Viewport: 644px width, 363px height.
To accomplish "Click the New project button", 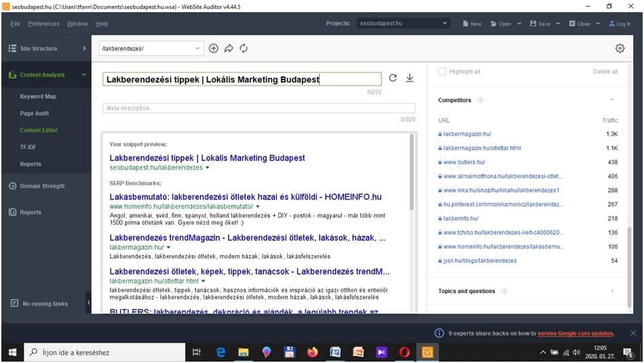I will (x=472, y=24).
